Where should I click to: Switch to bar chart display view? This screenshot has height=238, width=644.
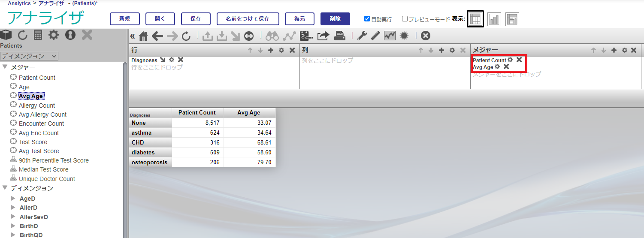pos(494,19)
